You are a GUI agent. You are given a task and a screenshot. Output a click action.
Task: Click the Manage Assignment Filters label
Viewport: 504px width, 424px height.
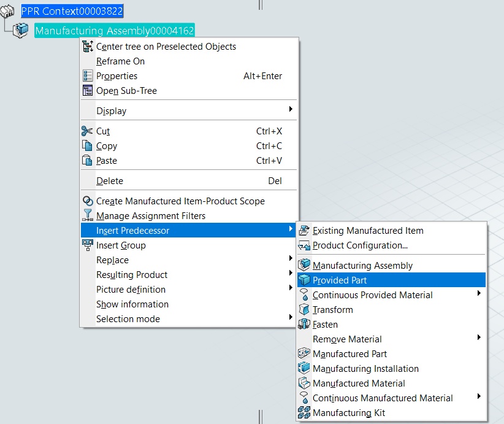151,216
